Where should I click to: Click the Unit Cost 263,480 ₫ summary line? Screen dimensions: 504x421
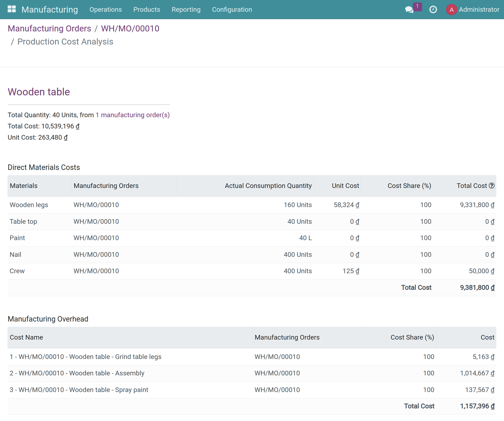click(x=38, y=137)
